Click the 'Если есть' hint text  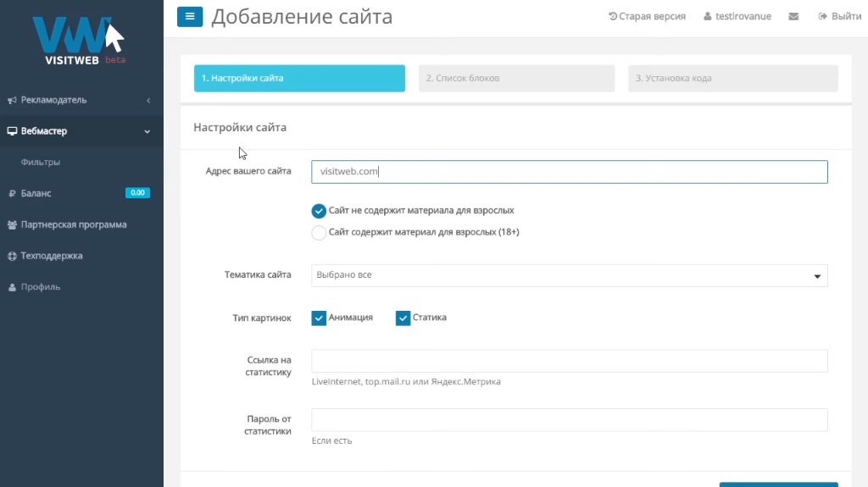(331, 441)
